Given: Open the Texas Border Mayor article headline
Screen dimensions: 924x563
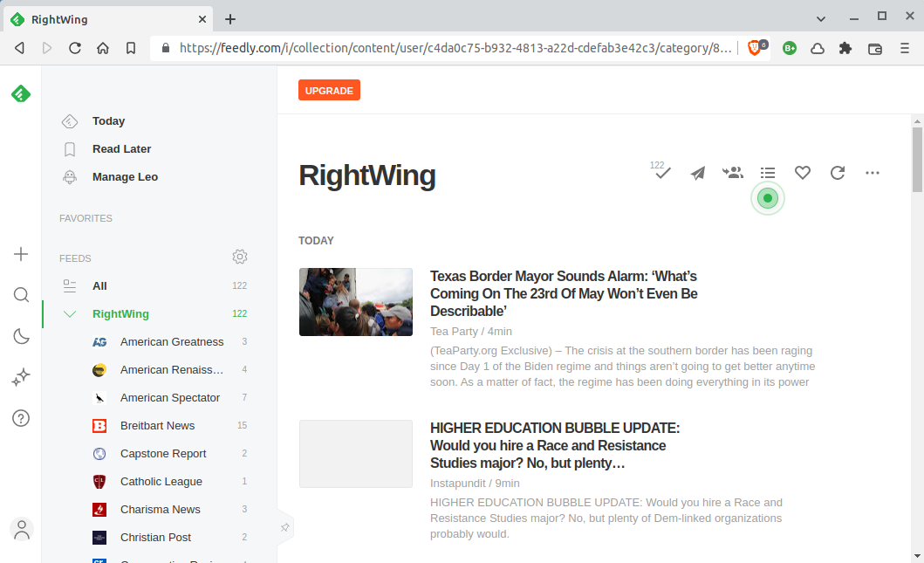Looking at the screenshot, I should pos(564,293).
